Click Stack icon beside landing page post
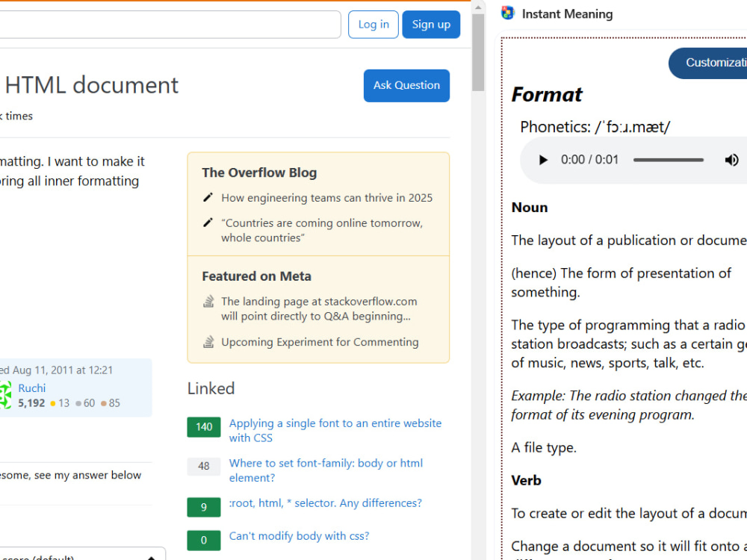 click(208, 302)
